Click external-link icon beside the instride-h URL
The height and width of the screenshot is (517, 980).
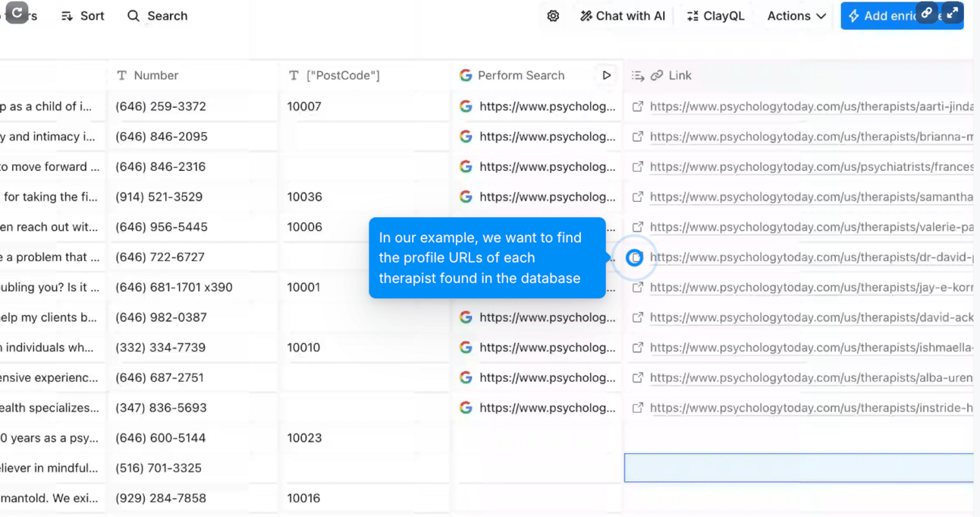pyautogui.click(x=638, y=408)
